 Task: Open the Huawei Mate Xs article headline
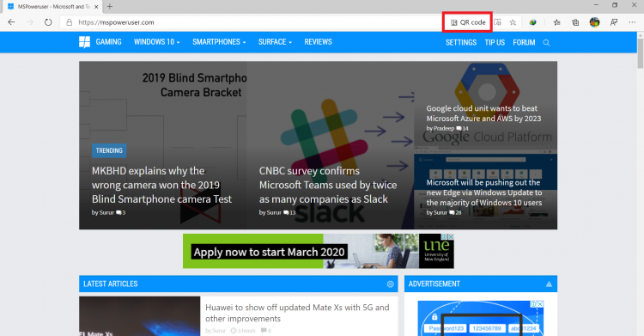pyautogui.click(x=297, y=313)
